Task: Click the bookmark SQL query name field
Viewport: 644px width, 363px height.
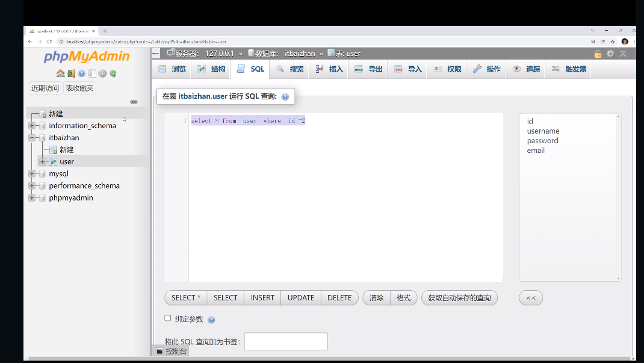Action: tap(286, 341)
